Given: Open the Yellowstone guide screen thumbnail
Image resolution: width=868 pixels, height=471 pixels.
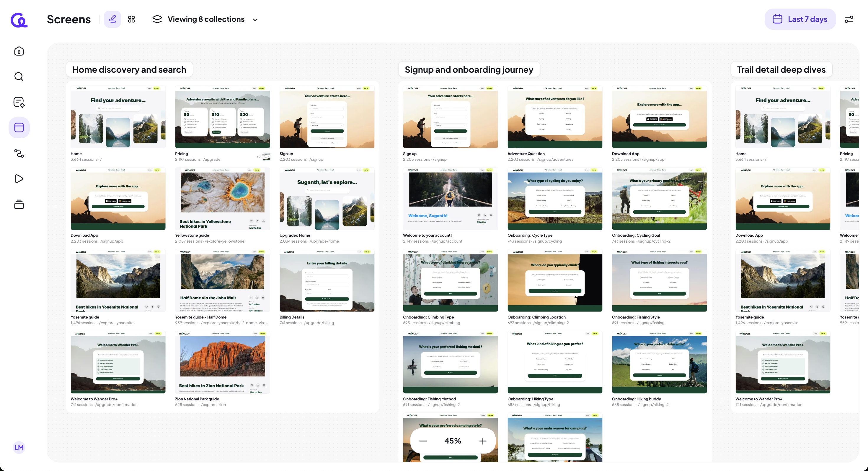Looking at the screenshot, I should 222,199.
